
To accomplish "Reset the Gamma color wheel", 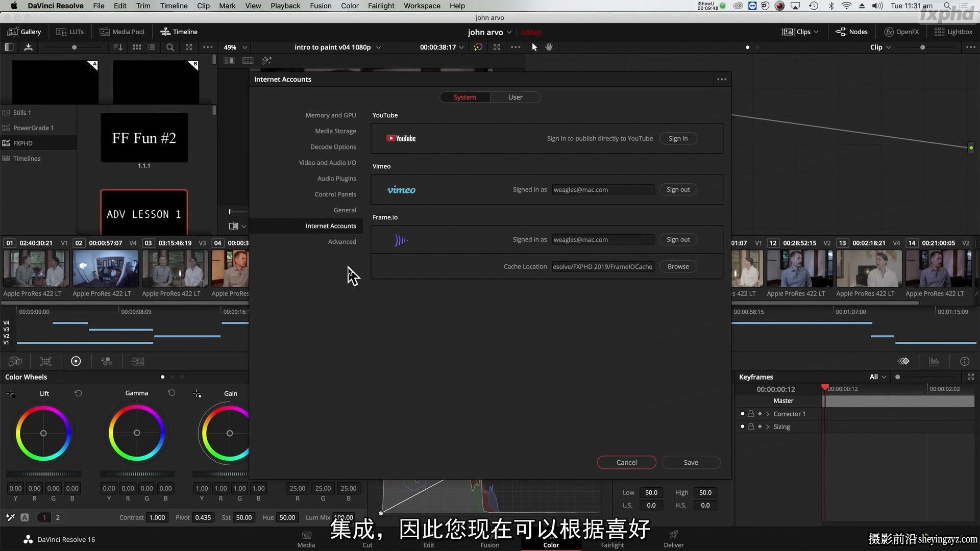I will 171,393.
